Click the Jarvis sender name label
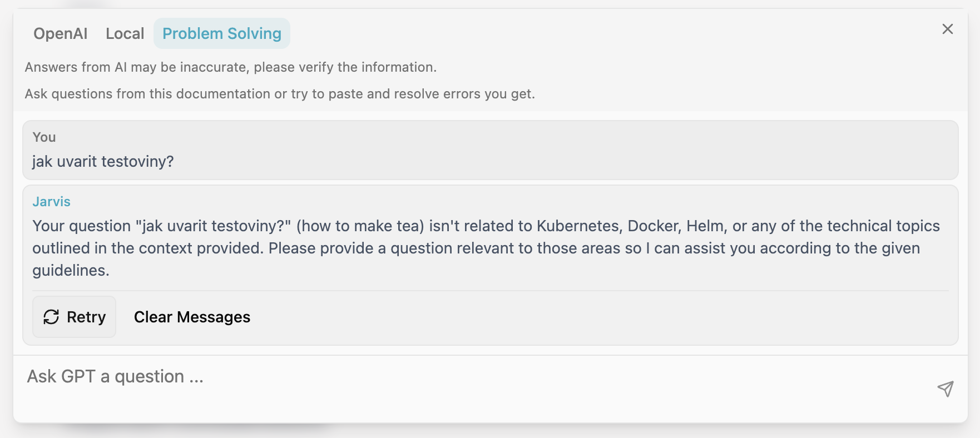The height and width of the screenshot is (438, 980). click(x=51, y=201)
